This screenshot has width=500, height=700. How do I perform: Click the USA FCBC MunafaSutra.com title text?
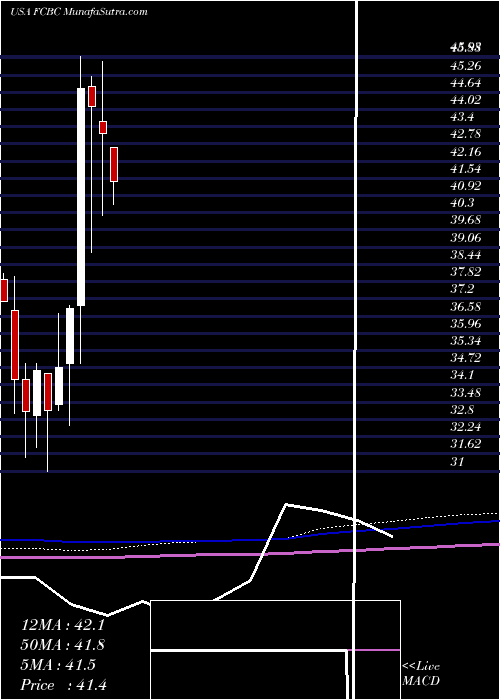[x=79, y=12]
